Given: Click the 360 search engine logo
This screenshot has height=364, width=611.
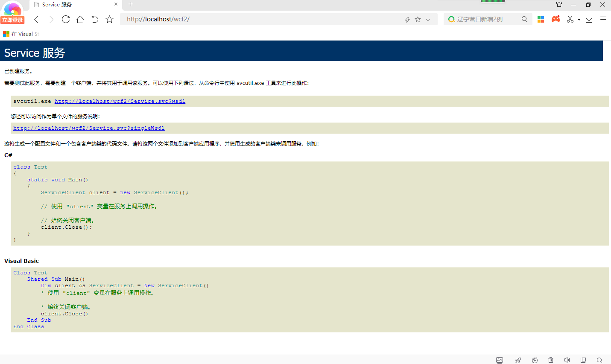Looking at the screenshot, I should [x=451, y=19].
